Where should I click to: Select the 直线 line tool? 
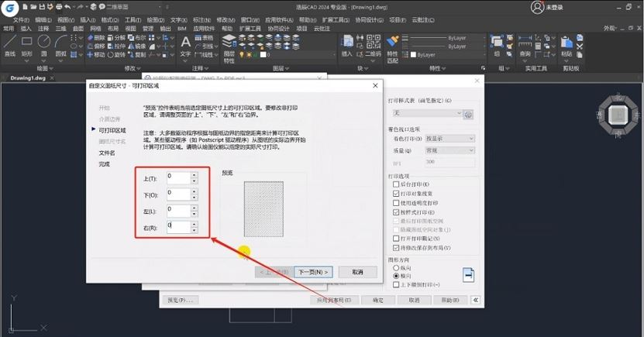pyautogui.click(x=10, y=46)
